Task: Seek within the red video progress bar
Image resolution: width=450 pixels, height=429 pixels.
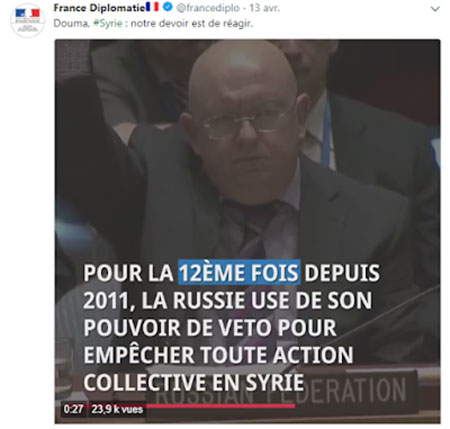Action: click(220, 406)
